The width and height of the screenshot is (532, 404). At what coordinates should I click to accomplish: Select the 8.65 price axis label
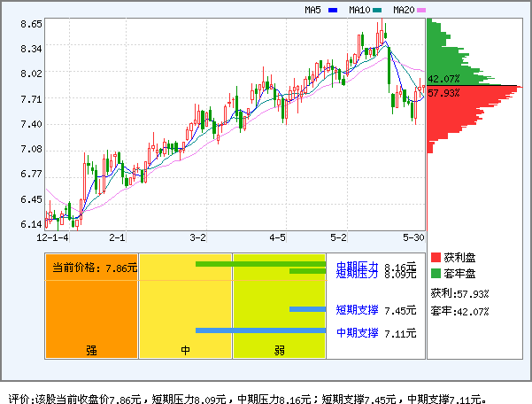[31, 24]
